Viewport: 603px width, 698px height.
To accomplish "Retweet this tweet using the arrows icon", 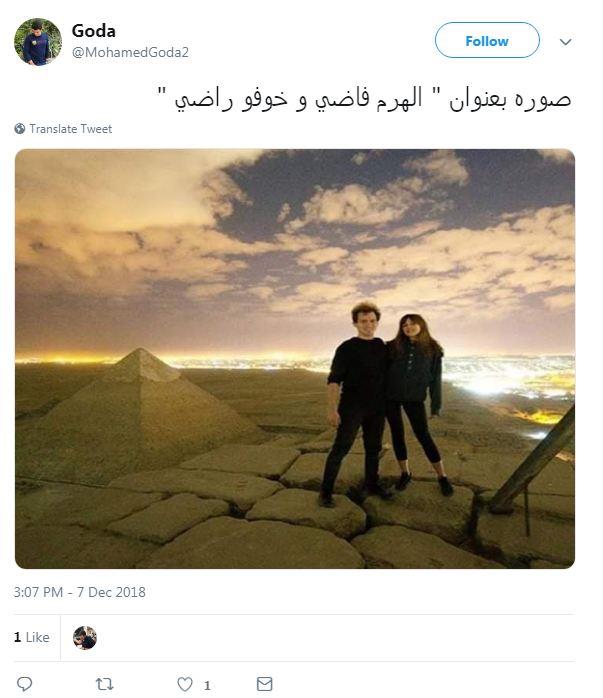I will tap(104, 684).
